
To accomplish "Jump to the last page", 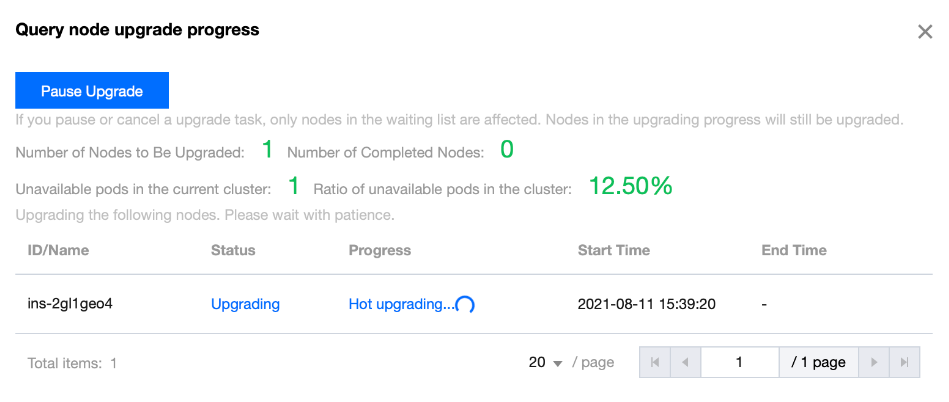I will point(904,363).
